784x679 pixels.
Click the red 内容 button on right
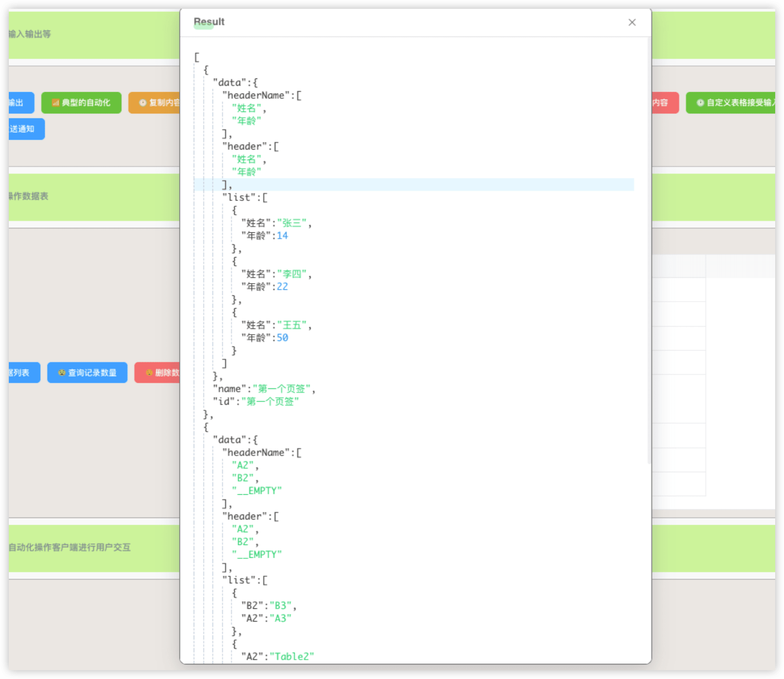665,103
